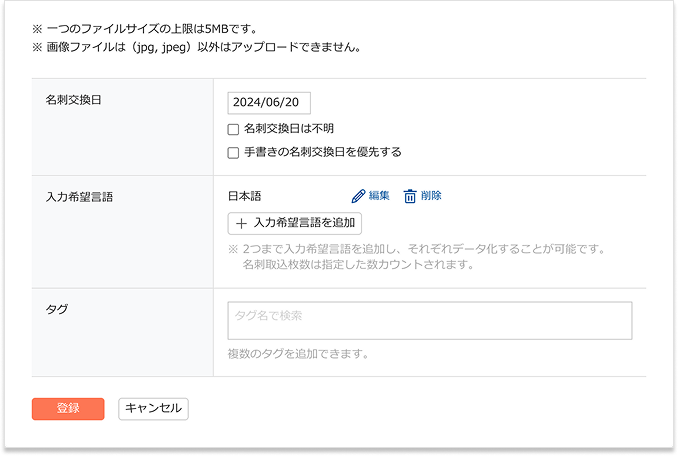Image resolution: width=678 pixels, height=456 pixels.
Task: Click the 入力希望言語 row heading
Action: point(79,196)
